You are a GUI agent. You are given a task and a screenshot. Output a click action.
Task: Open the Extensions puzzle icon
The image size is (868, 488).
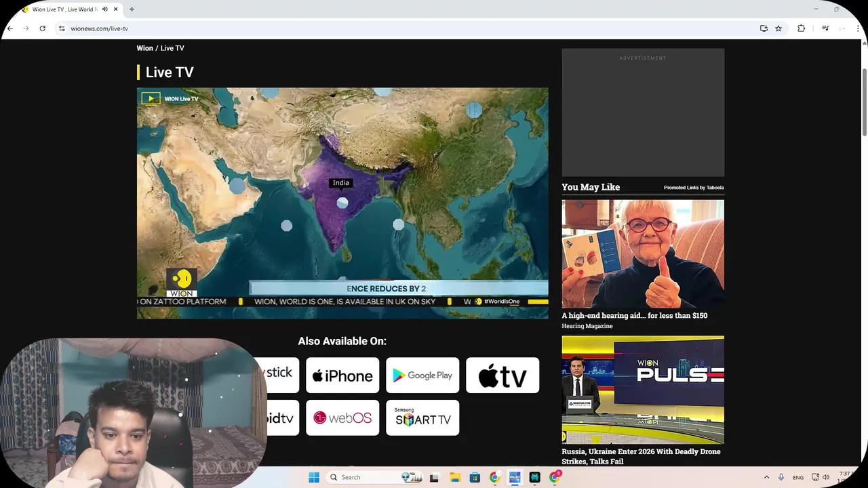801,28
